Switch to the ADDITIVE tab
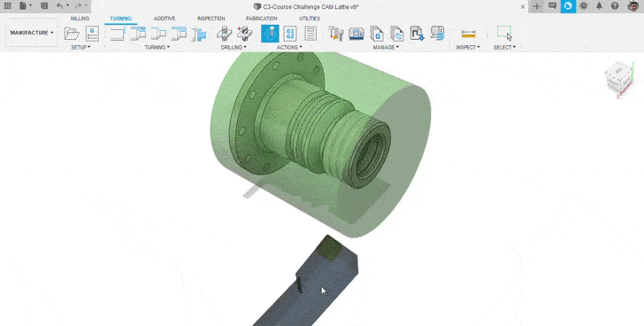Viewport: 644px width, 326px height. coord(165,19)
